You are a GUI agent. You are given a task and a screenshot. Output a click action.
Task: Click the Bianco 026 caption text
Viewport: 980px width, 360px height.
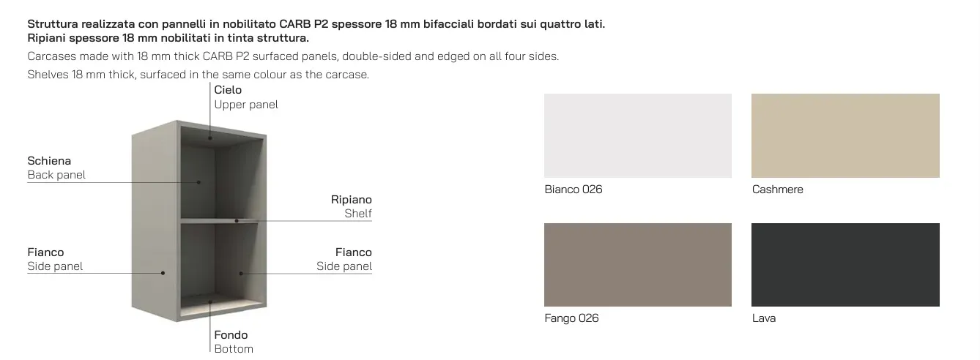pyautogui.click(x=573, y=190)
